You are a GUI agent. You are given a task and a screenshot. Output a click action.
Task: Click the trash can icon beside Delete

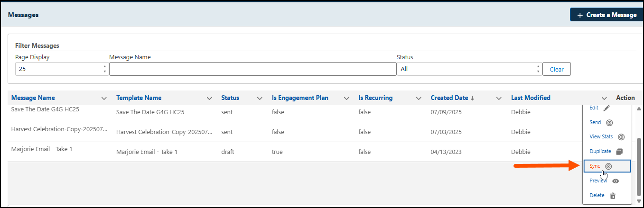click(x=613, y=196)
